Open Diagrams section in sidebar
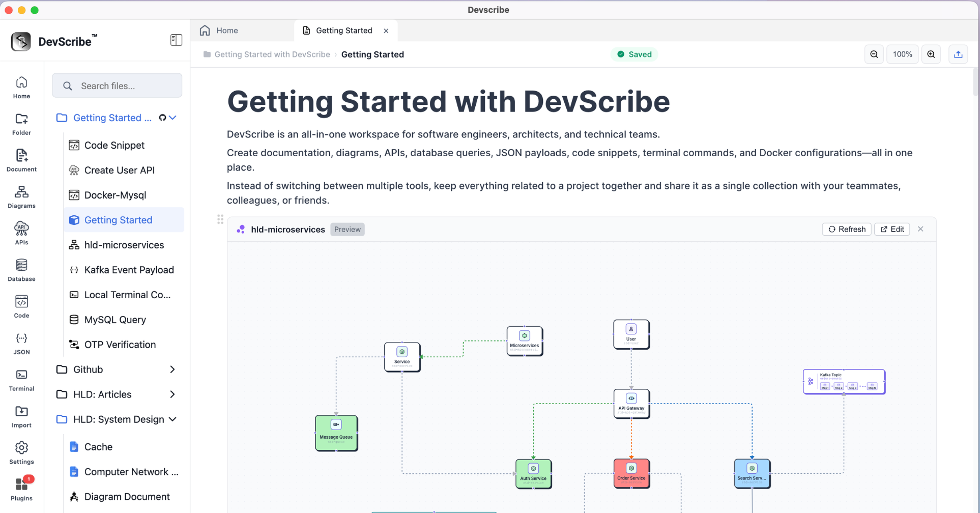Screen dimensions: 980x513 coord(21,197)
